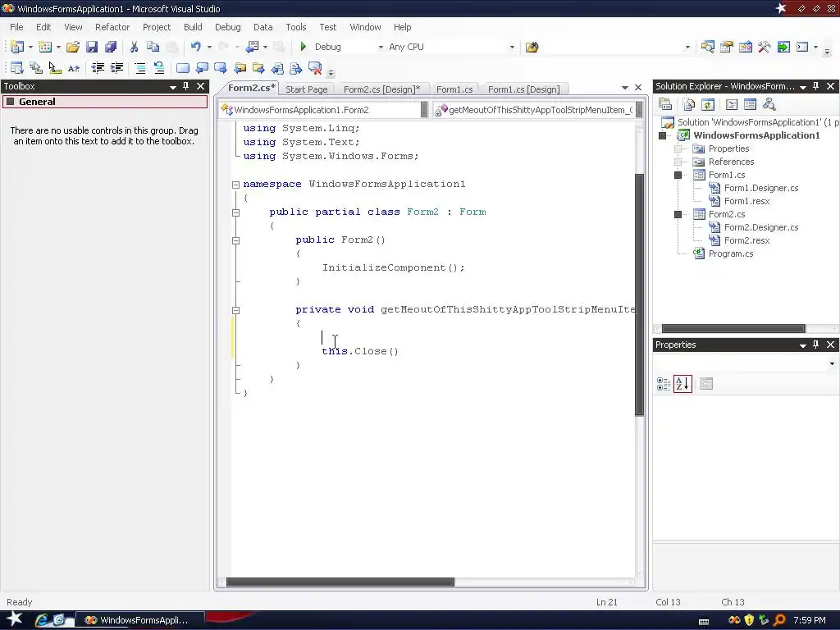
Task: Open the Object Browser toolbar icon
Action: tap(746, 47)
